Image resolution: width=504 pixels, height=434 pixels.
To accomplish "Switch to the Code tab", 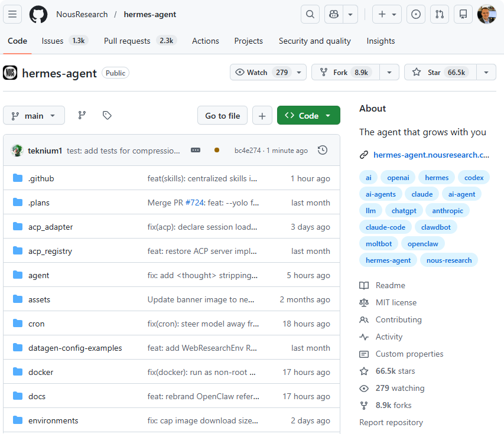I will pyautogui.click(x=17, y=41).
